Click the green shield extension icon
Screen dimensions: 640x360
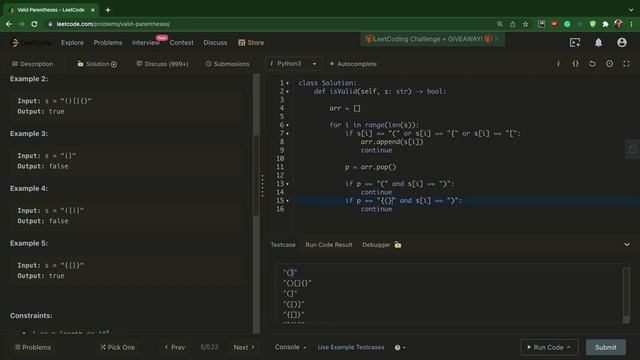593,24
